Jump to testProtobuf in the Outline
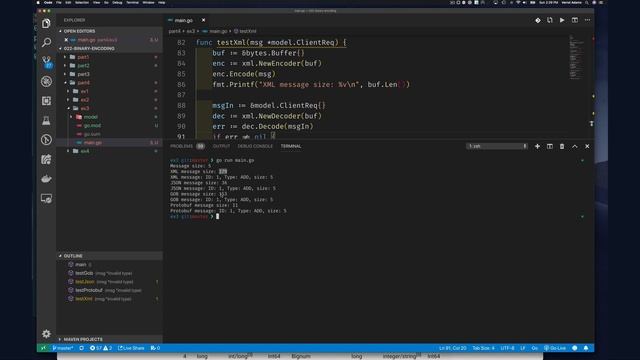This screenshot has width=640, height=360. click(89, 290)
